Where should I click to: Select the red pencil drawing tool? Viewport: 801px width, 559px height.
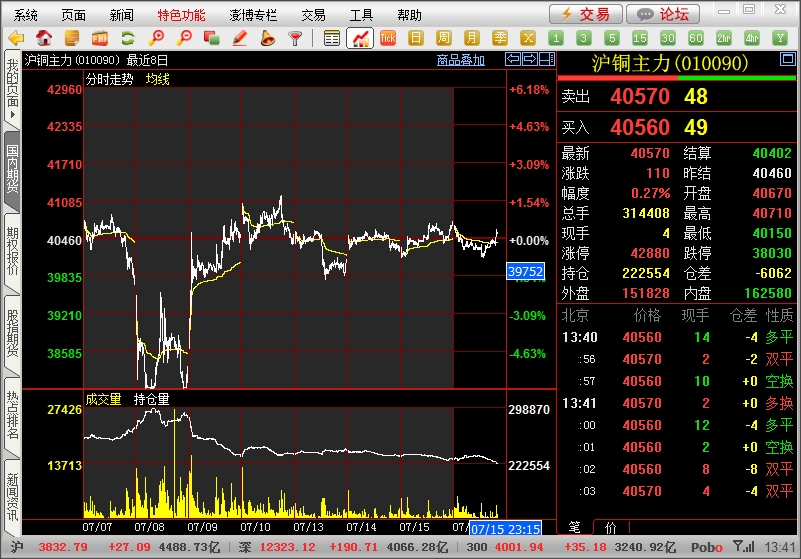point(240,38)
